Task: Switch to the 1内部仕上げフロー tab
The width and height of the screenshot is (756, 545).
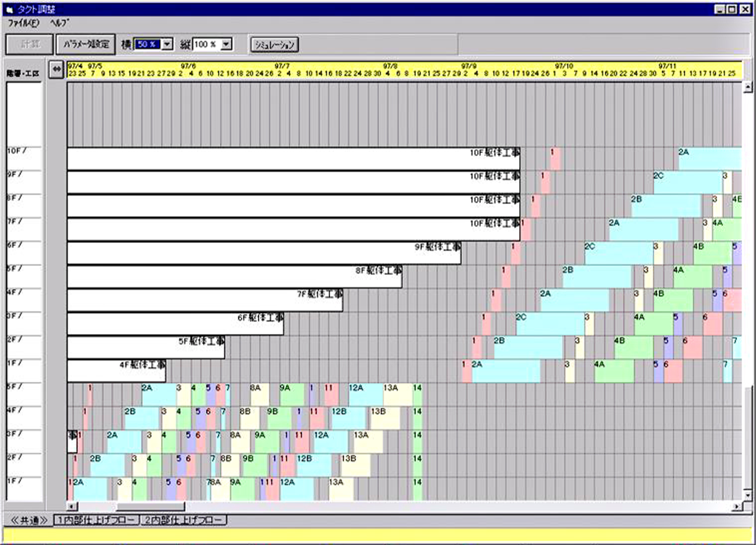Action: tap(96, 520)
